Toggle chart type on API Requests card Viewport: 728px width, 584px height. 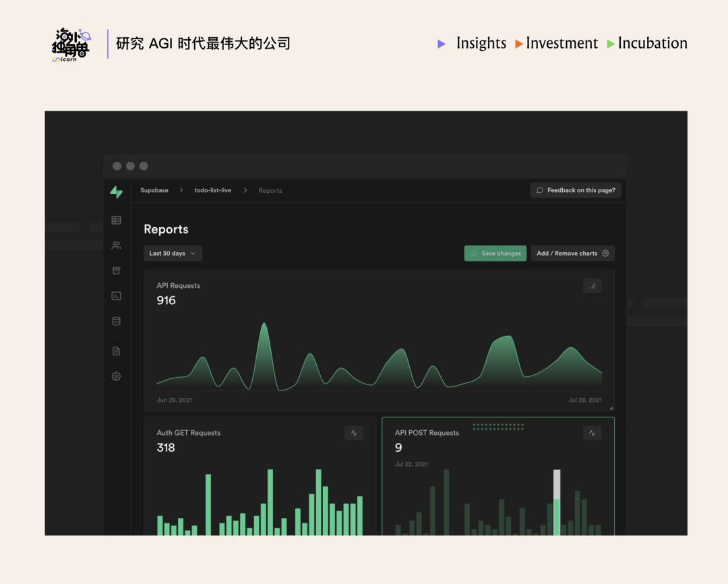pos(592,286)
